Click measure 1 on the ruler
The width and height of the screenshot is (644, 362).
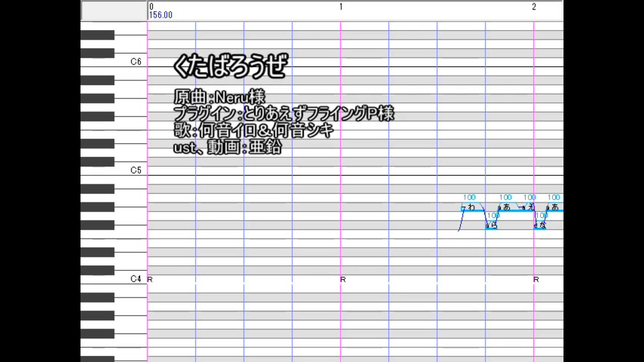(341, 7)
